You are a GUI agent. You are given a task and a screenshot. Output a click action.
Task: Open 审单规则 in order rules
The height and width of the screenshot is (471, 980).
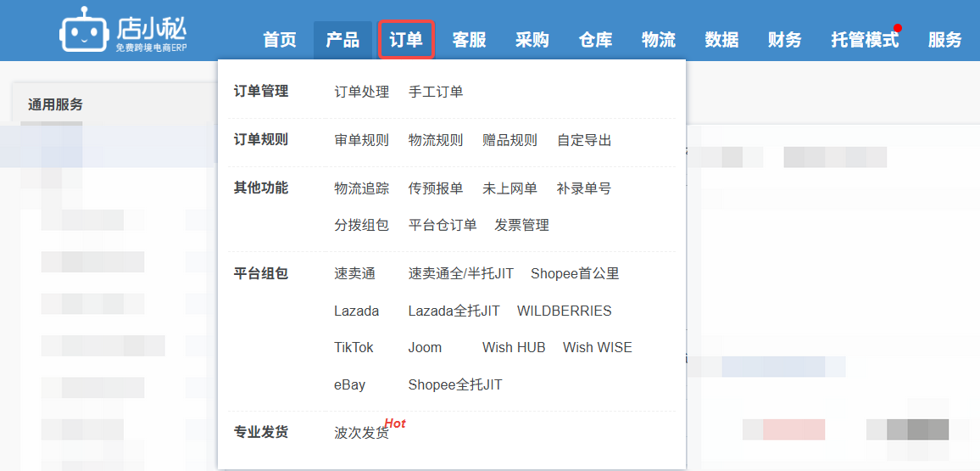362,140
